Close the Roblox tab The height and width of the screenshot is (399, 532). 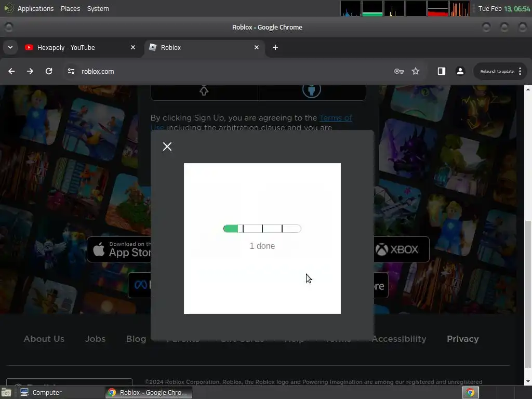[x=257, y=47]
